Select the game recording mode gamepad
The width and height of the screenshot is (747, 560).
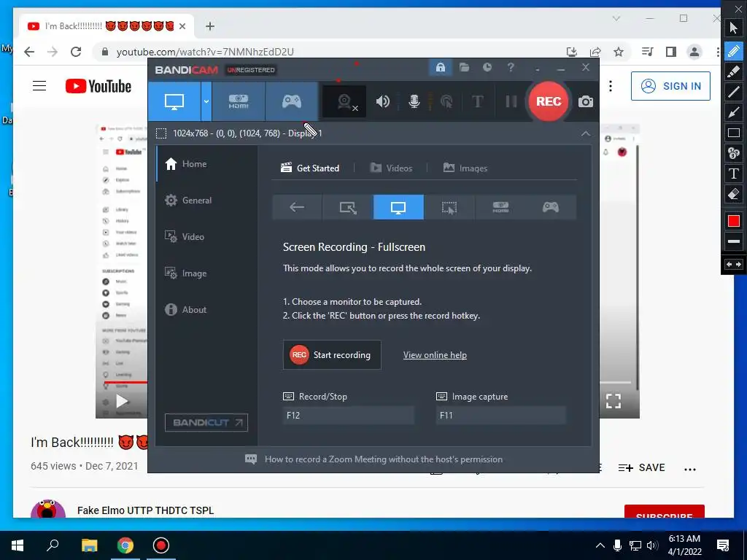pos(291,101)
